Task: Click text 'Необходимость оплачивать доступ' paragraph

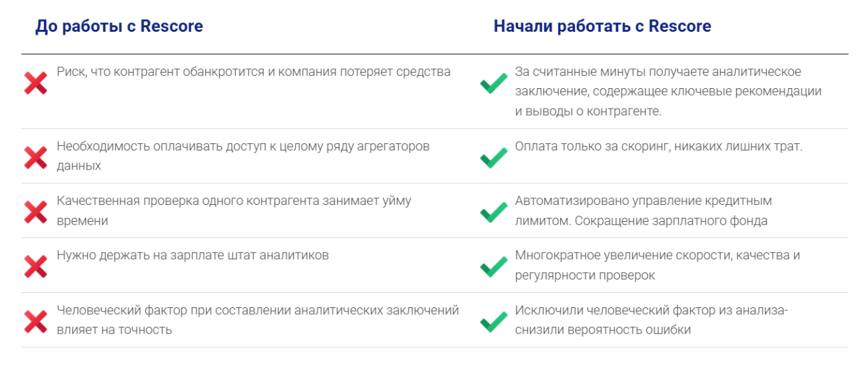Action: click(243, 156)
